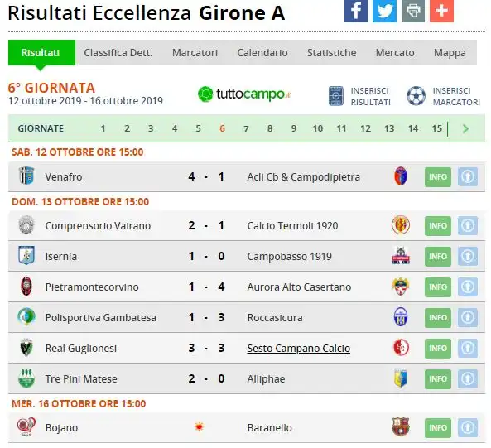This screenshot has width=491, height=448.
Task: Open the red plus share icon
Action: point(441,11)
